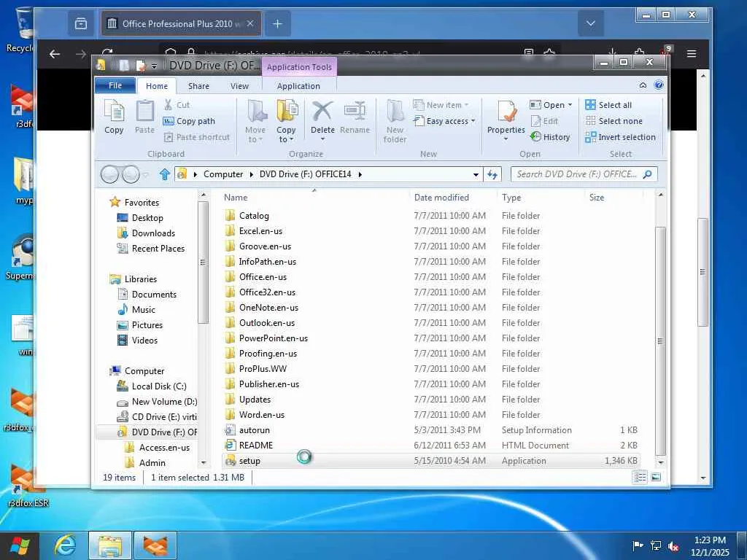Click the Paste clipboard icon
The height and width of the screenshot is (560, 747).
(x=145, y=117)
